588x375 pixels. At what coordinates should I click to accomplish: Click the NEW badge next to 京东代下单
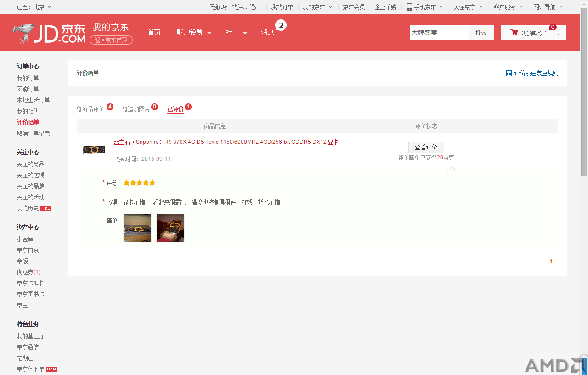[x=51, y=369]
